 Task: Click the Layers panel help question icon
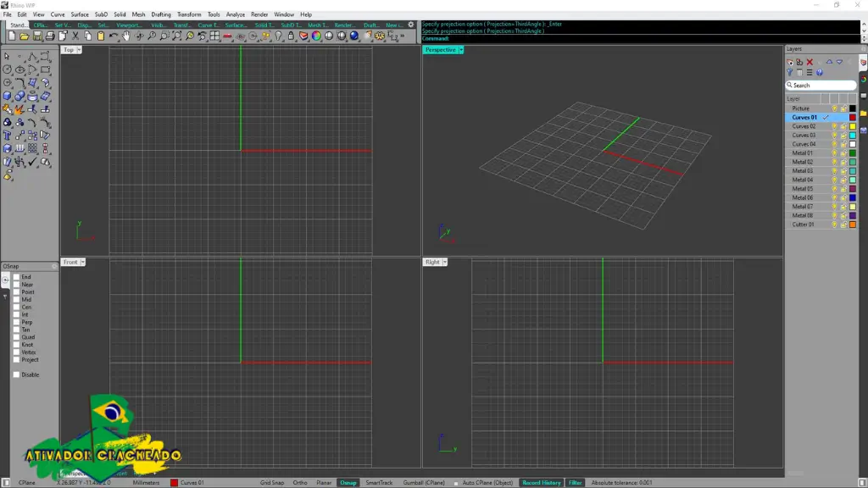820,73
